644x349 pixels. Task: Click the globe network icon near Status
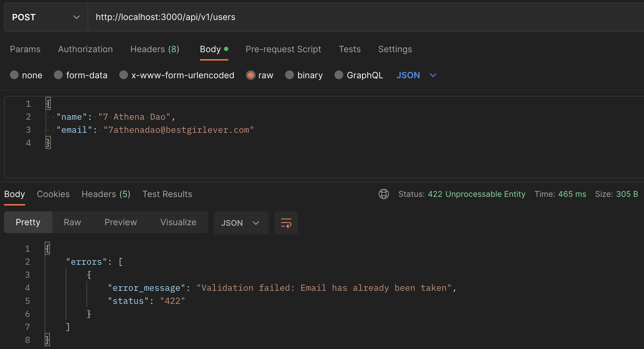(x=383, y=194)
